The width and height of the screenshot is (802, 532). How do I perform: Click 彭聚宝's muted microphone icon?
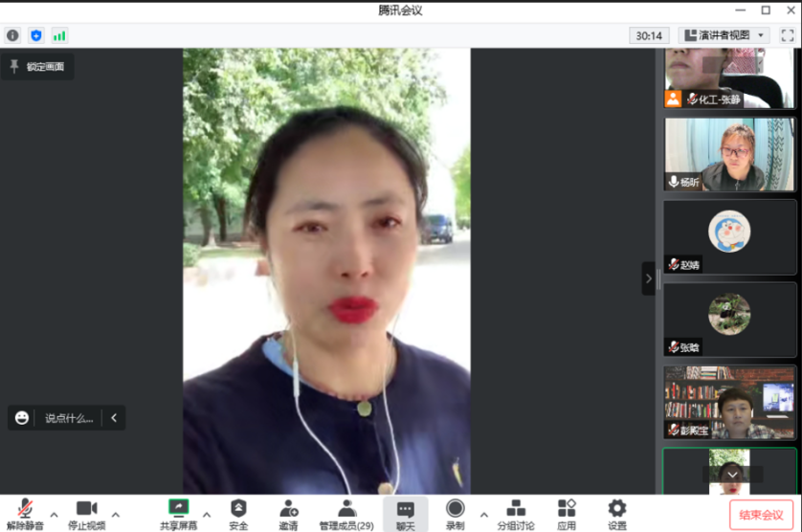pos(674,430)
